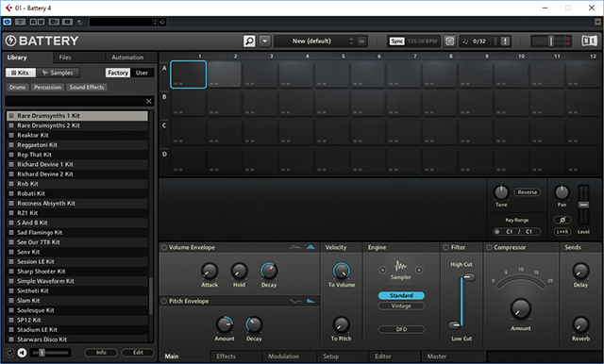Toggle the host plugin power button
This screenshot has width=604, height=364.
(x=7, y=22)
